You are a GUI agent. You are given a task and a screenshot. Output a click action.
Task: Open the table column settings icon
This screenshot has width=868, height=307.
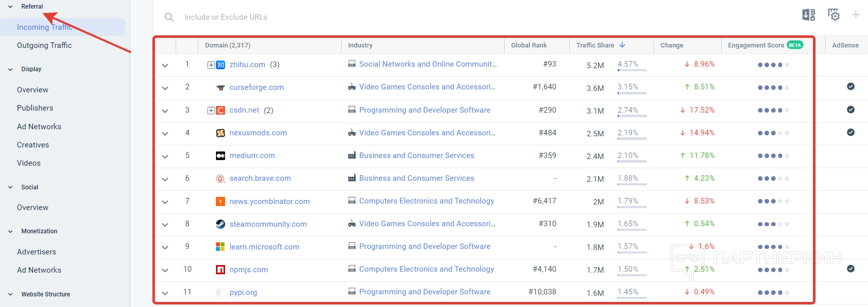click(x=834, y=15)
